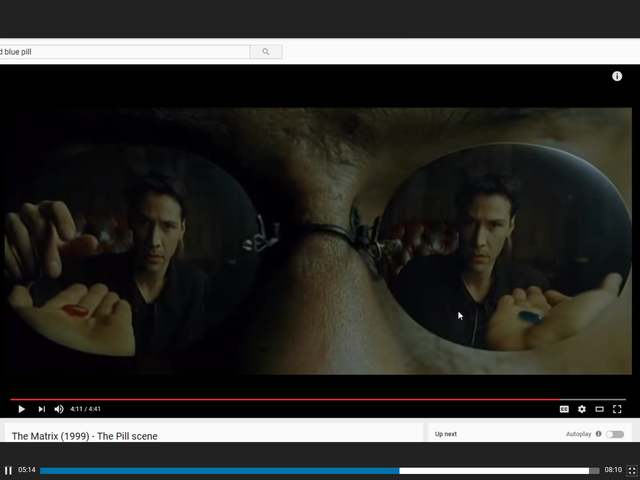Screen dimensions: 640x480
Task: Click the Autoplay info icon
Action: click(x=598, y=434)
